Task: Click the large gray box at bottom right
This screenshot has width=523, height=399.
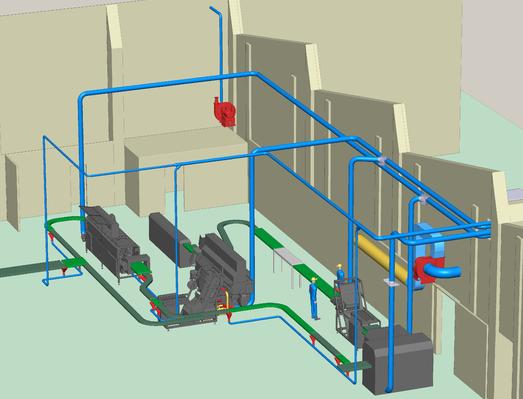Action: (x=398, y=360)
